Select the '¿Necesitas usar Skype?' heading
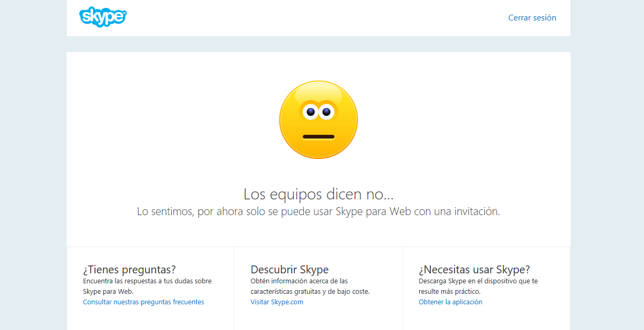Image resolution: width=644 pixels, height=330 pixels. tap(474, 270)
